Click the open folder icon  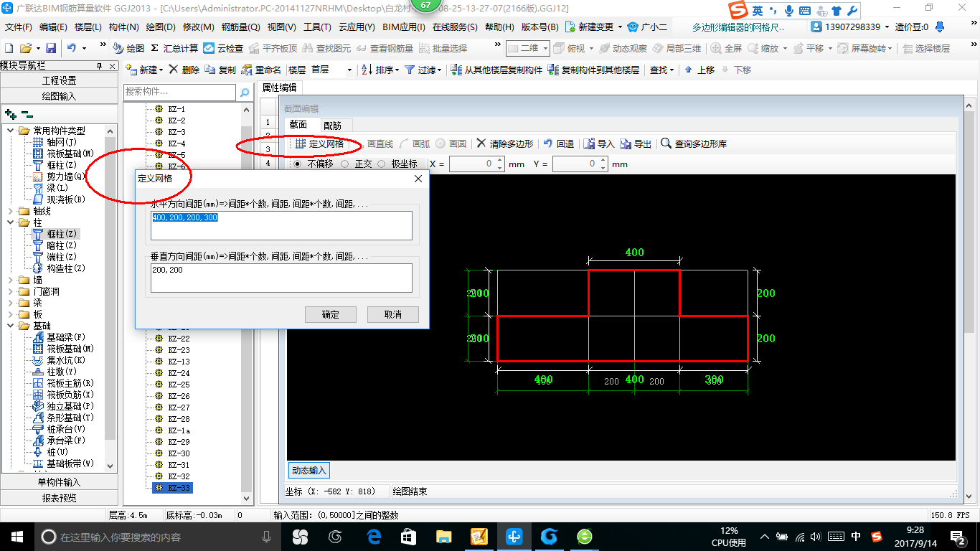tap(25, 48)
